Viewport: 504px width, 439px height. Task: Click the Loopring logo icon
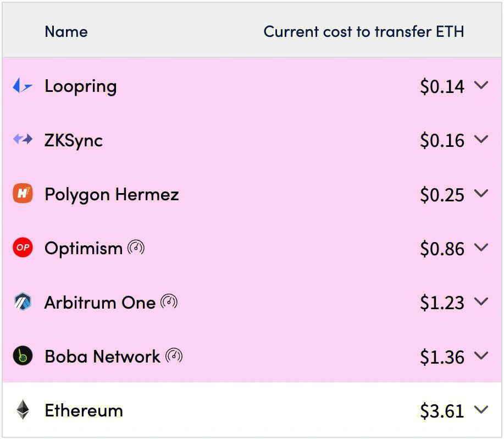click(x=23, y=86)
